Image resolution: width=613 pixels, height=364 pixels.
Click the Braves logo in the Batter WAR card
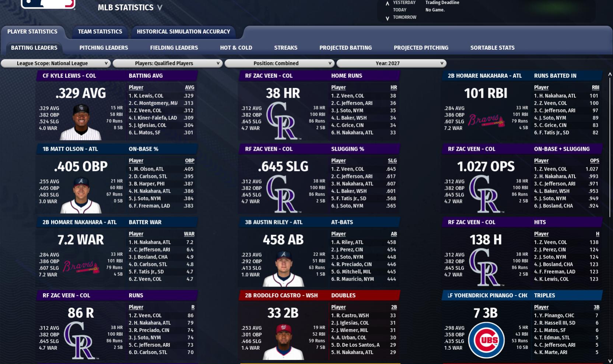[81, 267]
